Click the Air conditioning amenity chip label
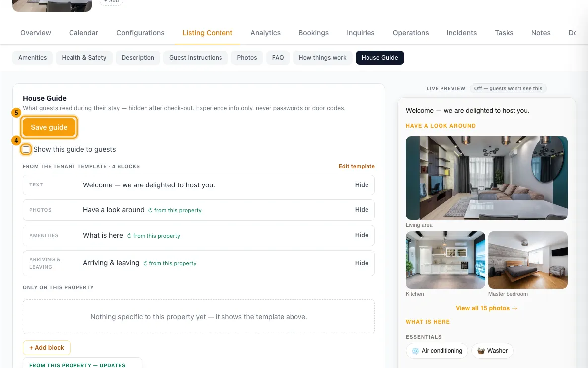 [442, 351]
